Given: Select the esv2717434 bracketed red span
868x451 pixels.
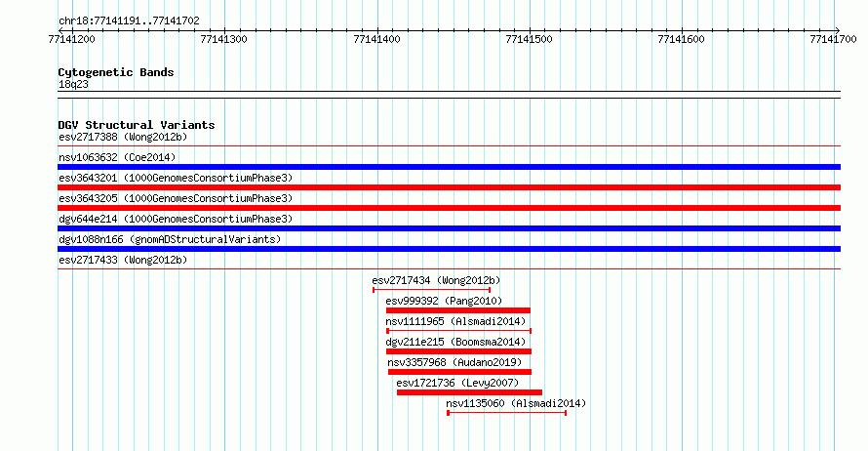Looking at the screenshot, I should [x=432, y=290].
